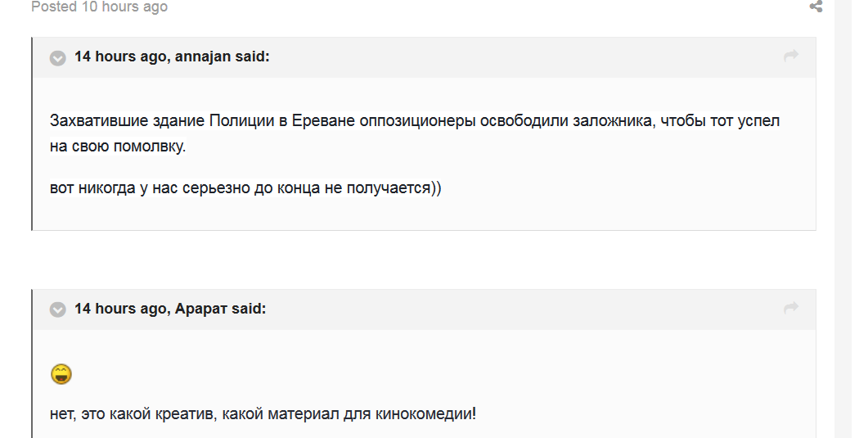Click the text 'на свою помолвку.'
This screenshot has height=438, width=868.
click(x=118, y=148)
